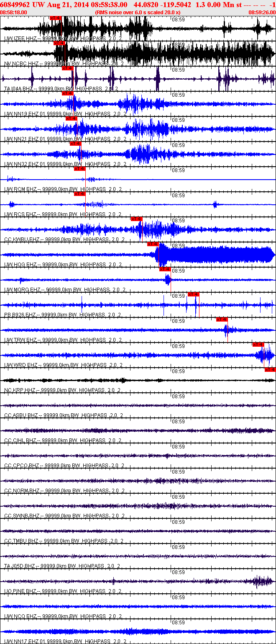
Task: Select the pick flag on the UW WRD trace
Action: coord(258,344)
